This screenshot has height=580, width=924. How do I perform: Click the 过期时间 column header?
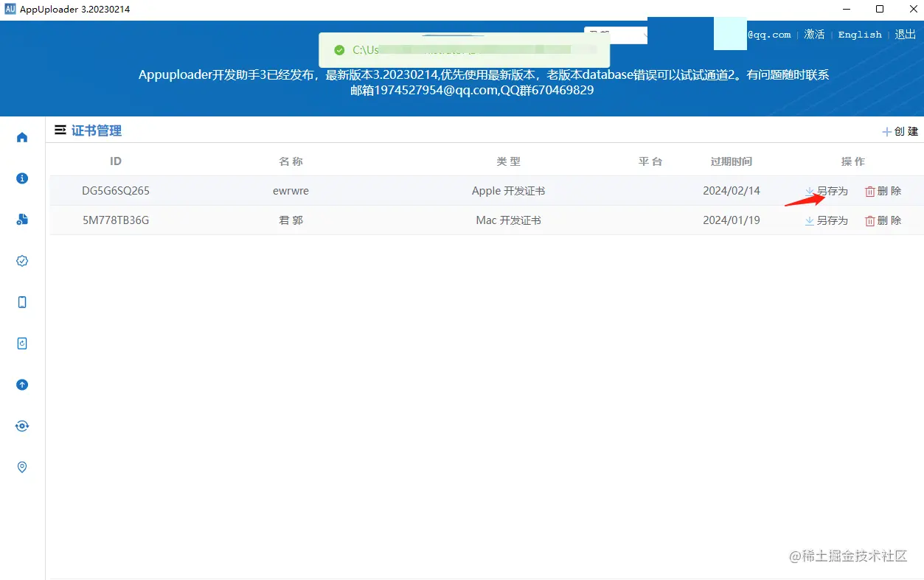tap(731, 161)
